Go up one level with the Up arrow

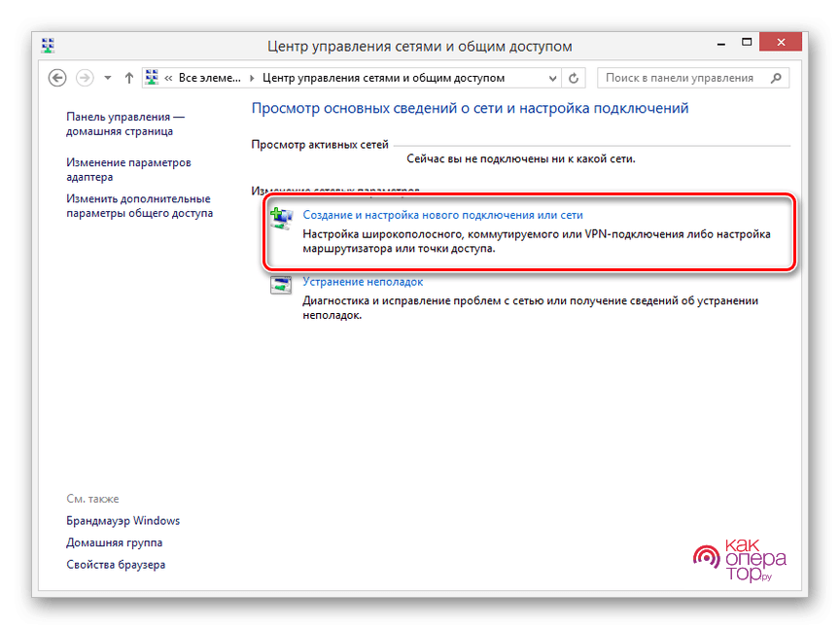click(128, 78)
